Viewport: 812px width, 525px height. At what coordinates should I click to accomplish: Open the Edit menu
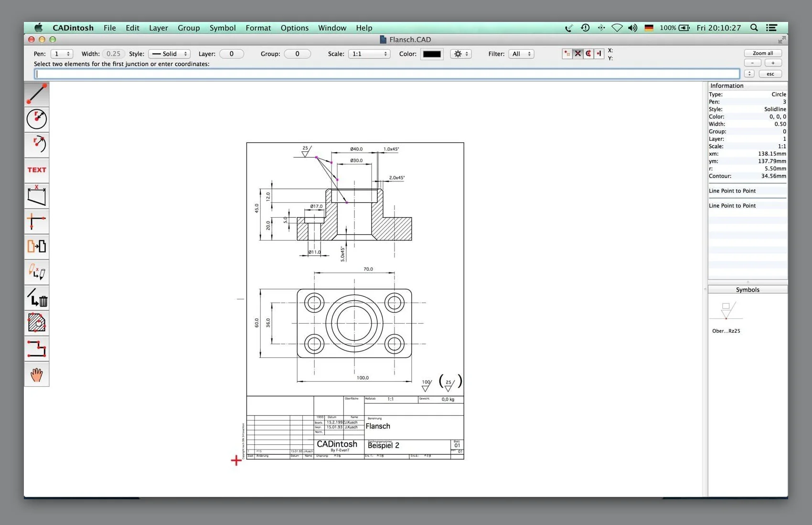point(132,28)
